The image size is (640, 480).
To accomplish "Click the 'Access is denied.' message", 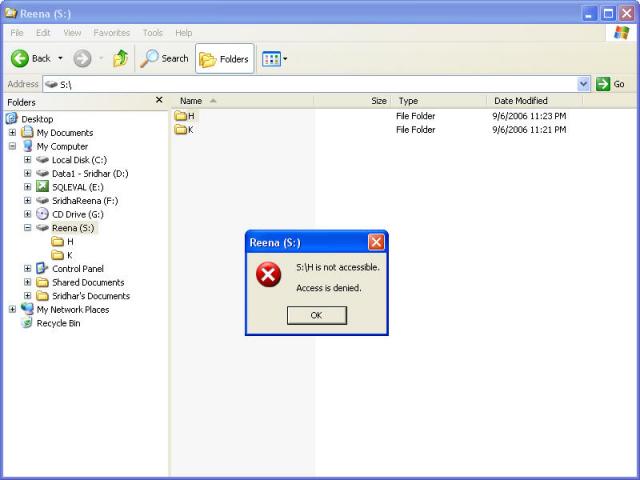I will [329, 288].
